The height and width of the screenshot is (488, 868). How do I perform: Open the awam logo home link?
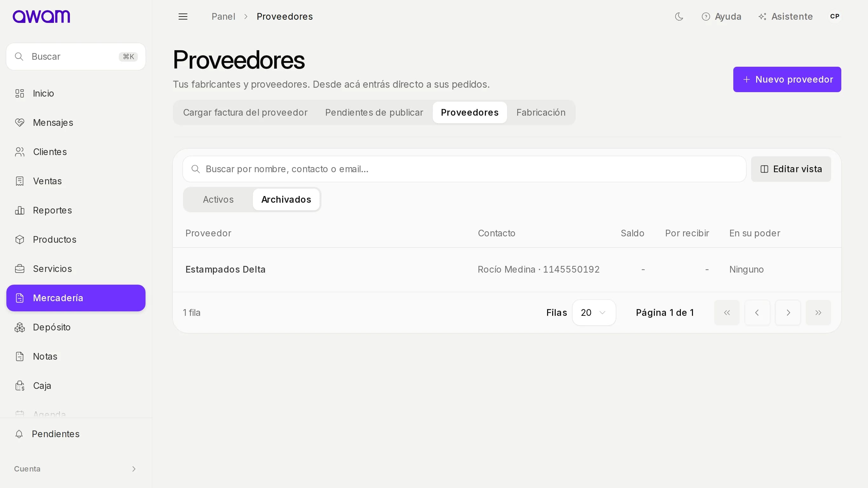tap(41, 17)
